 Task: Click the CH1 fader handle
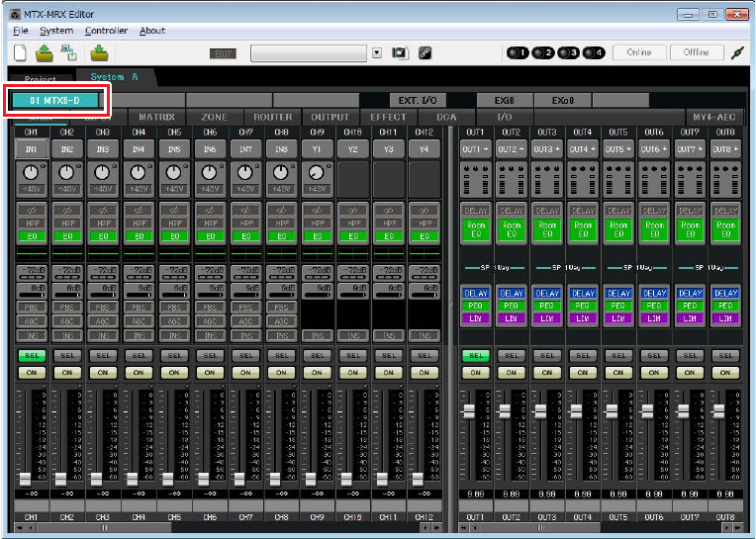pyautogui.click(x=25, y=479)
